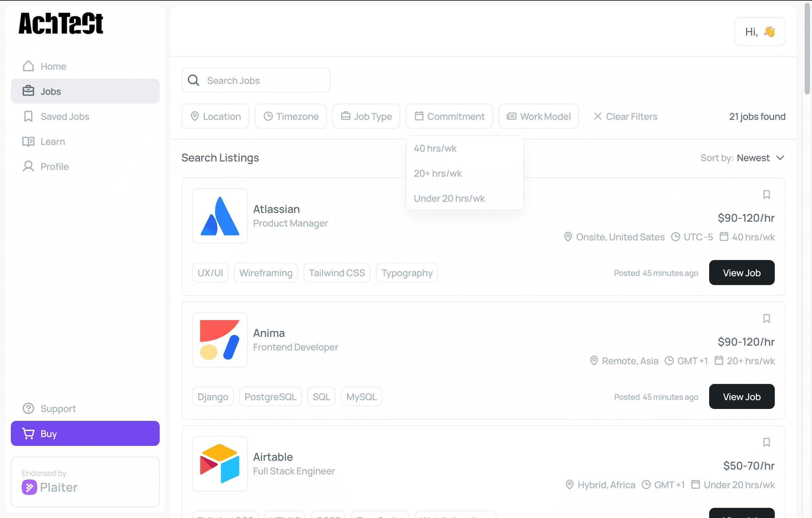Viewport: 812px width, 518px height.
Task: Bookmark the Airtable Full Stack Engineer job
Action: point(767,442)
